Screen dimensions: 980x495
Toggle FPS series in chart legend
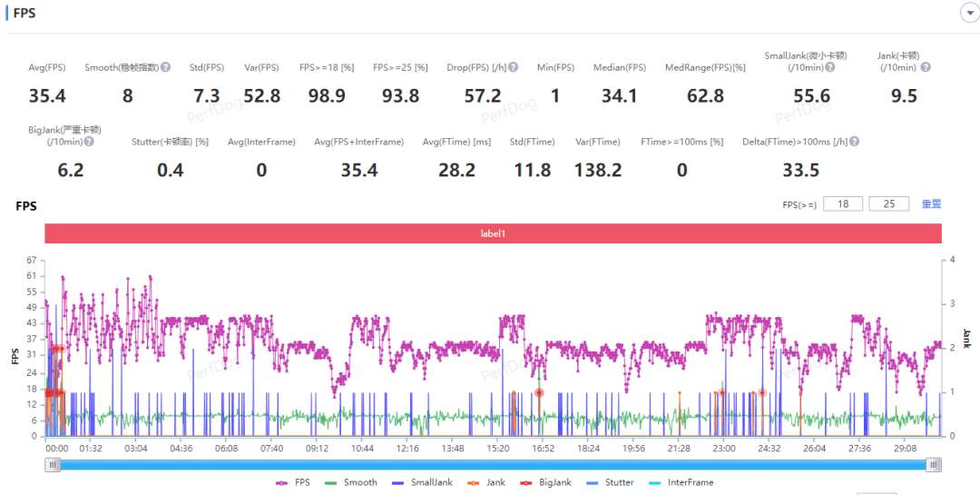pyautogui.click(x=292, y=482)
